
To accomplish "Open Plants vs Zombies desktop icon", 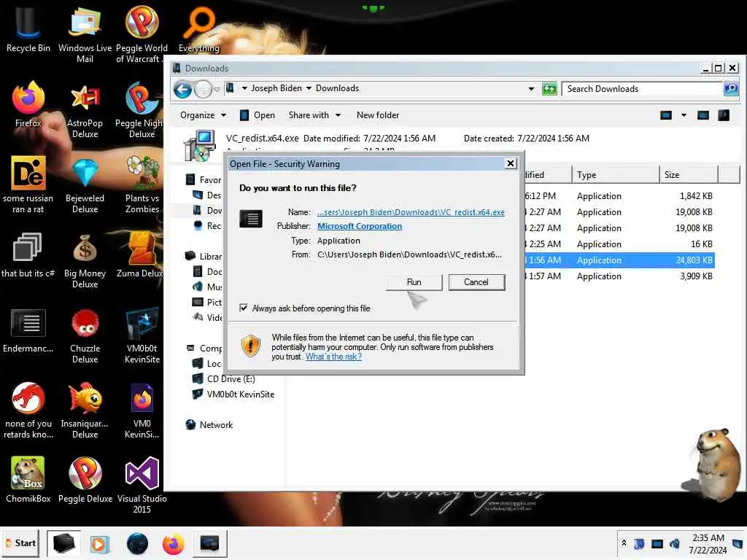I will [142, 184].
